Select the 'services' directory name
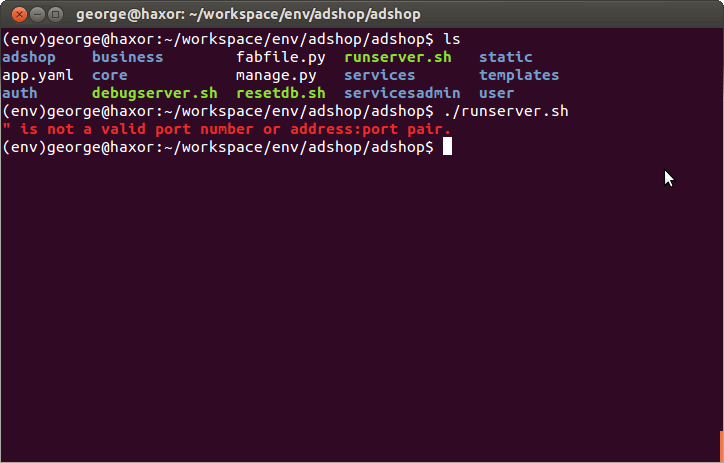 [380, 75]
